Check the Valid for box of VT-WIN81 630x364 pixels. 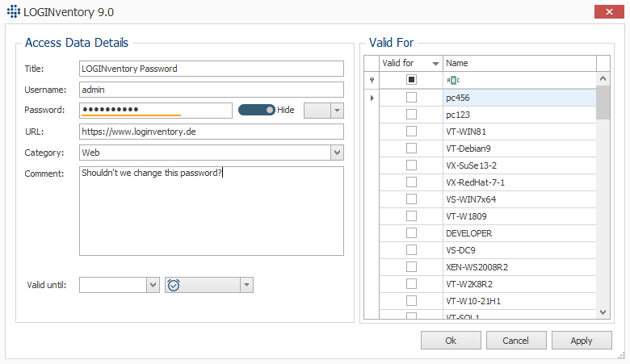coord(411,132)
